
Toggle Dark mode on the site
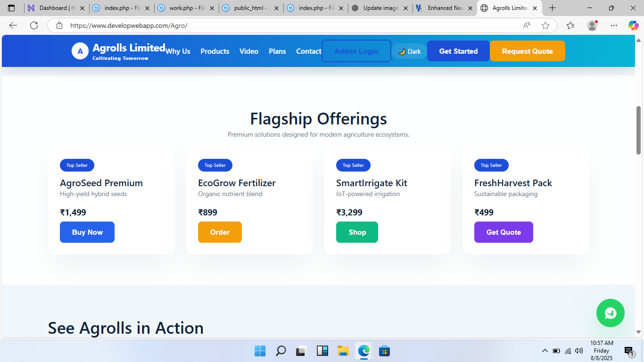click(x=409, y=51)
